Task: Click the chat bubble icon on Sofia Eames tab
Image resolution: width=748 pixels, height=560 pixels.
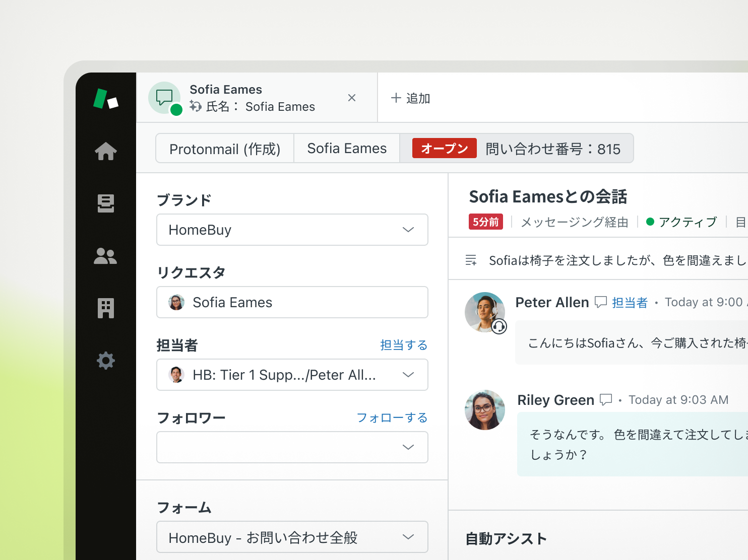Action: (164, 97)
